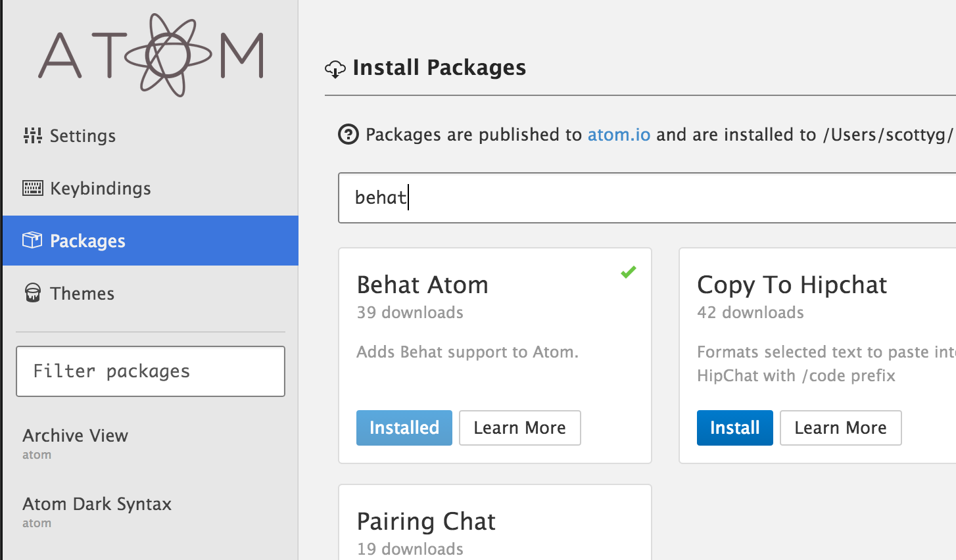Focus the Filter packages input
Screen dimensions: 956x560
(151, 371)
